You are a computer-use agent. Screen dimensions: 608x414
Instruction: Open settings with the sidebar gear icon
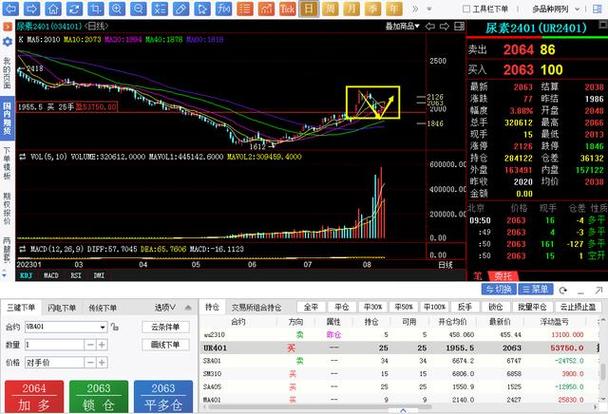pos(7,41)
